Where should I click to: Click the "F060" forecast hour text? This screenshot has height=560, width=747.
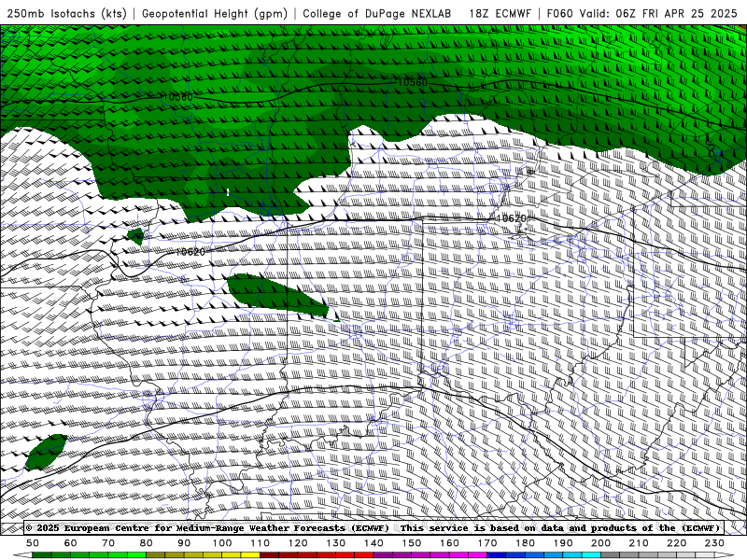tap(559, 13)
